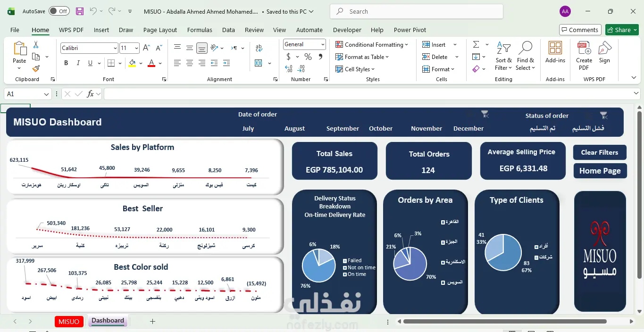The width and height of the screenshot is (644, 332).
Task: Toggle the AutoSave switch
Action: [59, 11]
